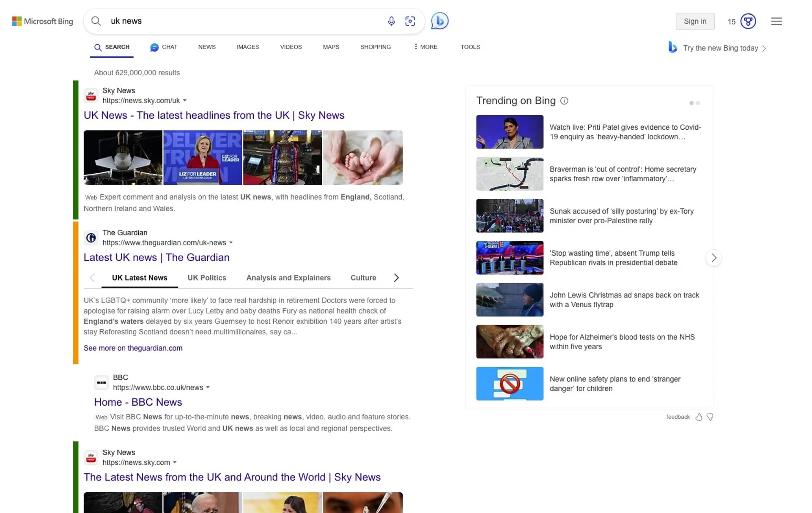This screenshot has height=513, width=812.
Task: Open Trump Republican debate trending story
Action: 614,258
